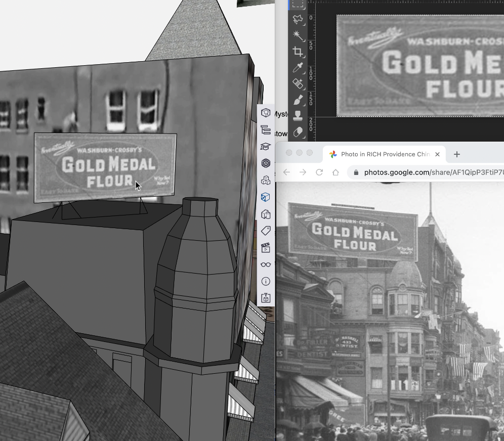
Task: Open SketchUp Solid Inspector panel icon
Action: (266, 298)
